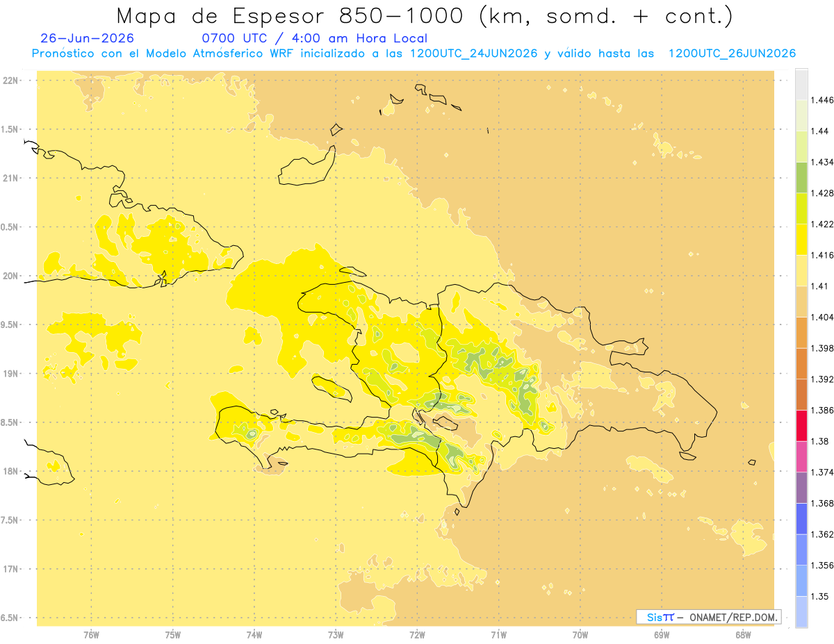Click the longitude label '75W'
Image resolution: width=834 pixels, height=644 pixels.
click(x=172, y=634)
